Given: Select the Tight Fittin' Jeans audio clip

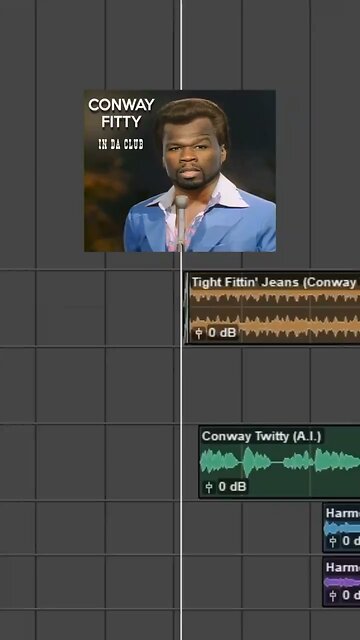Looking at the screenshot, I should click(273, 309).
